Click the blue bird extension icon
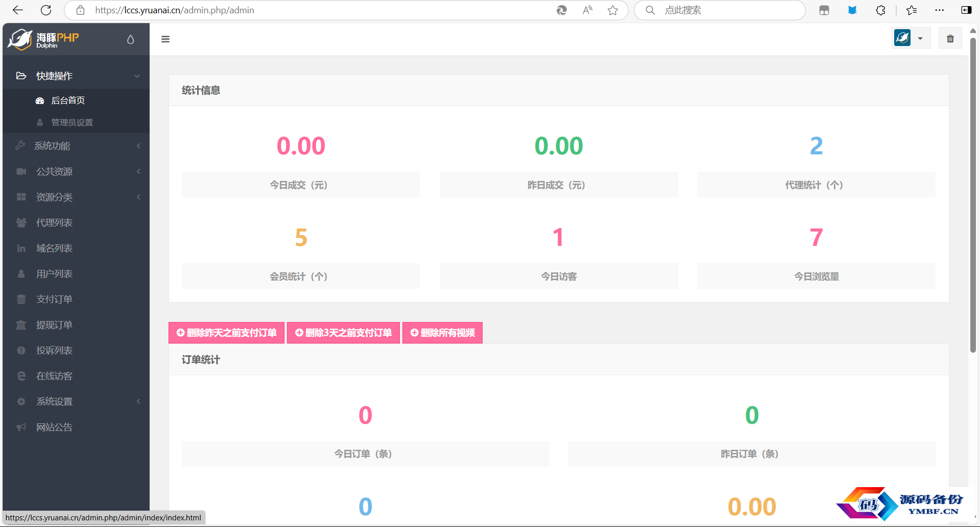980x527 pixels. click(x=852, y=10)
